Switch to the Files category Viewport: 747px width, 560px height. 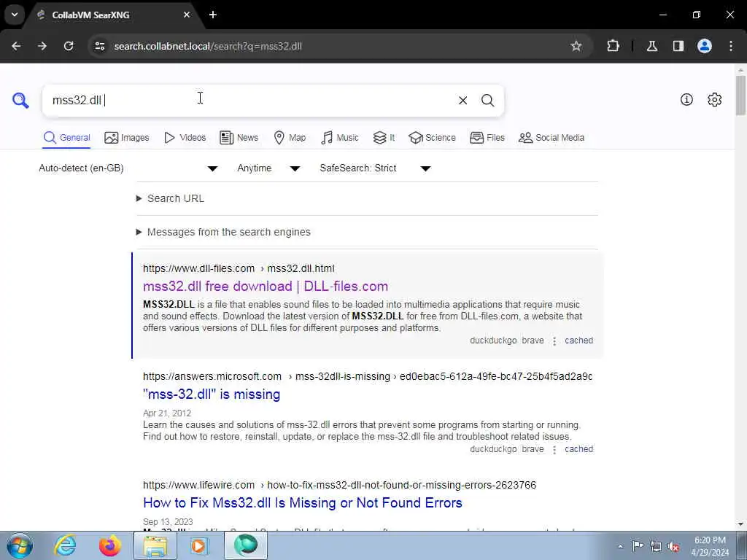[x=487, y=138]
